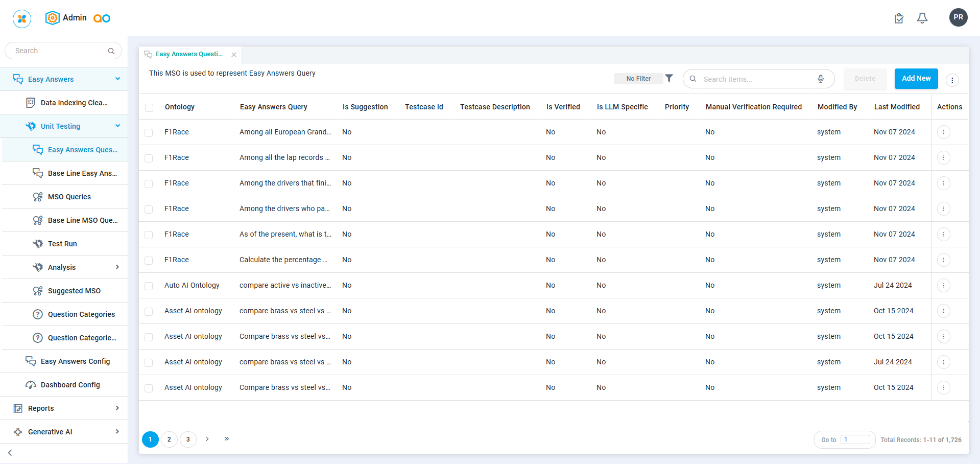
Task: Check the Auto AI Ontology row checkbox
Action: coord(149,286)
